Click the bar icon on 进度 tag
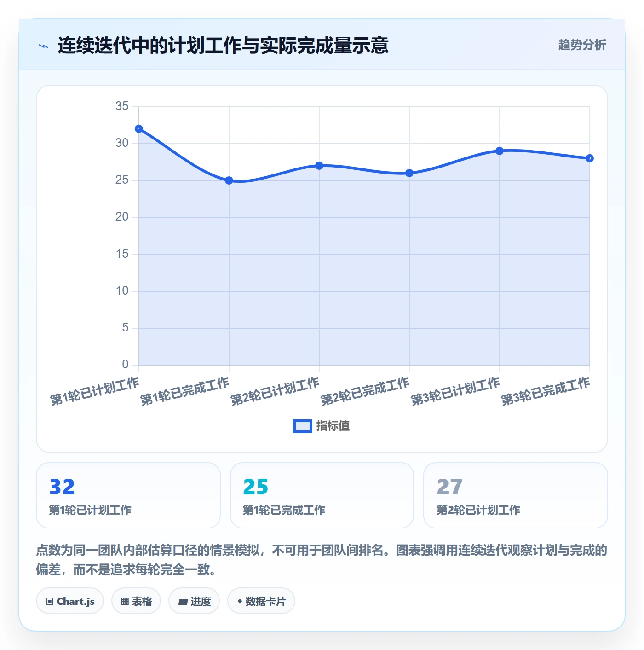Viewport: 644px width, 650px height. click(183, 602)
